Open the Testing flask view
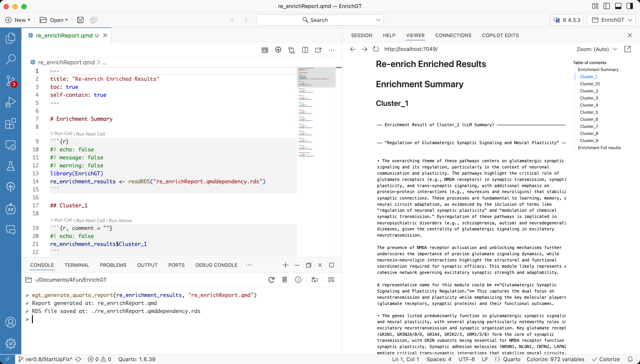640x364 pixels. pos(10,166)
